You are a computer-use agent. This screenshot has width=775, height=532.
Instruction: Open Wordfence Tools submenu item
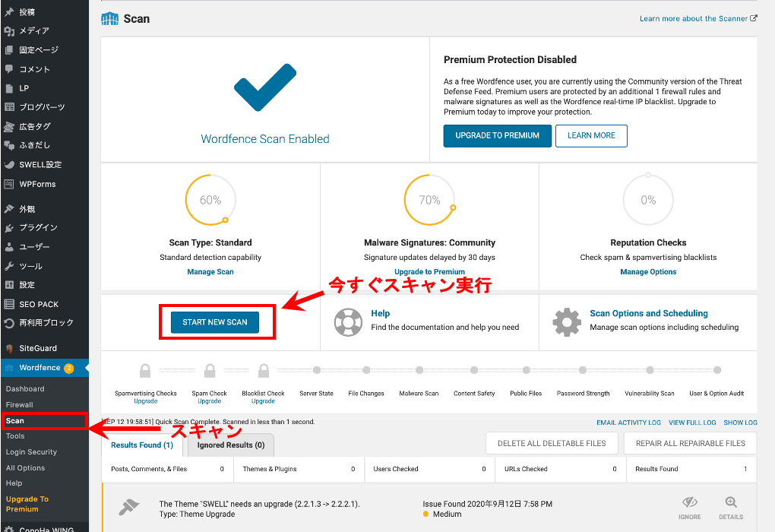coord(15,436)
